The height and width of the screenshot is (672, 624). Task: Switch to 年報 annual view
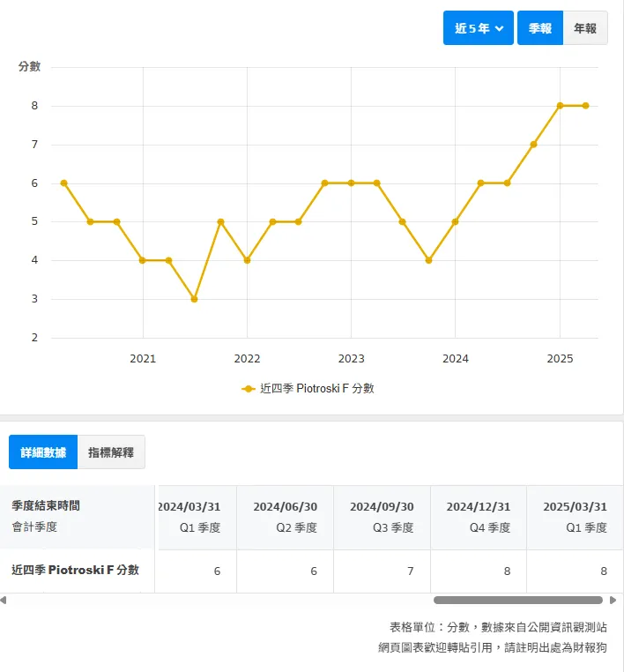(x=585, y=28)
